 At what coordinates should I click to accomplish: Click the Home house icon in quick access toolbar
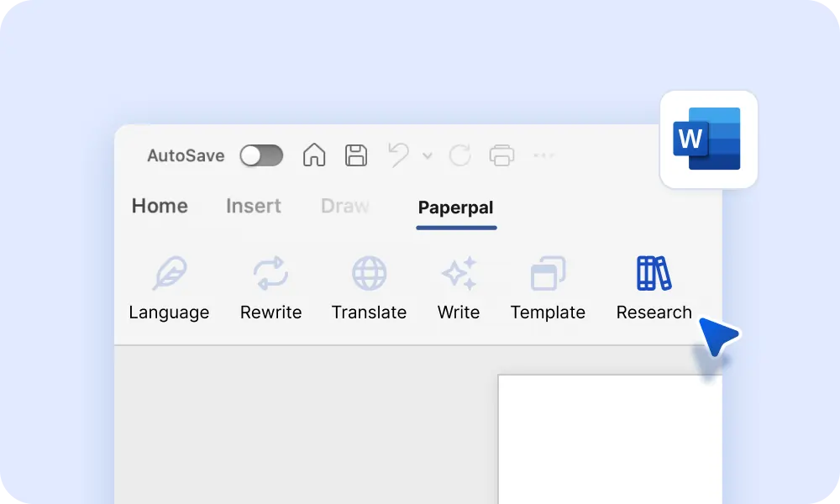point(314,155)
